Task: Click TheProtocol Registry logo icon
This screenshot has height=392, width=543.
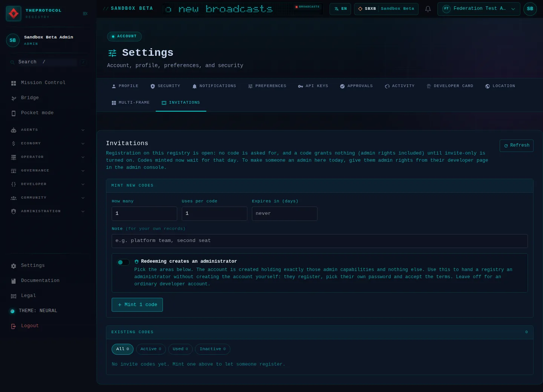Action: [14, 14]
